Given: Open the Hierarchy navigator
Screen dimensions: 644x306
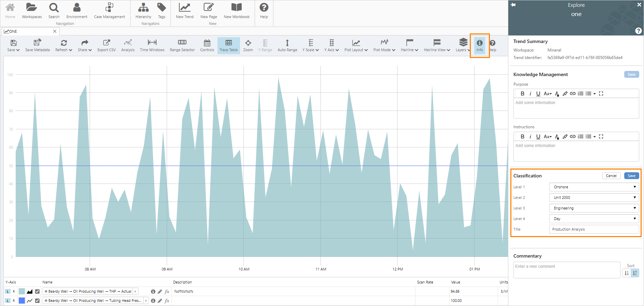Looking at the screenshot, I should [143, 11].
